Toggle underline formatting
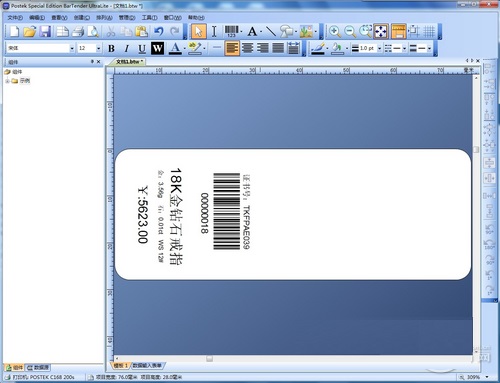Screen dimensions: 500x383 tap(142, 49)
